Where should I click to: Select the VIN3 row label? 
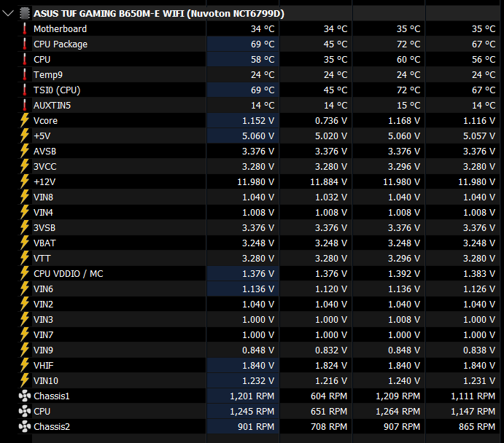pyautogui.click(x=43, y=319)
